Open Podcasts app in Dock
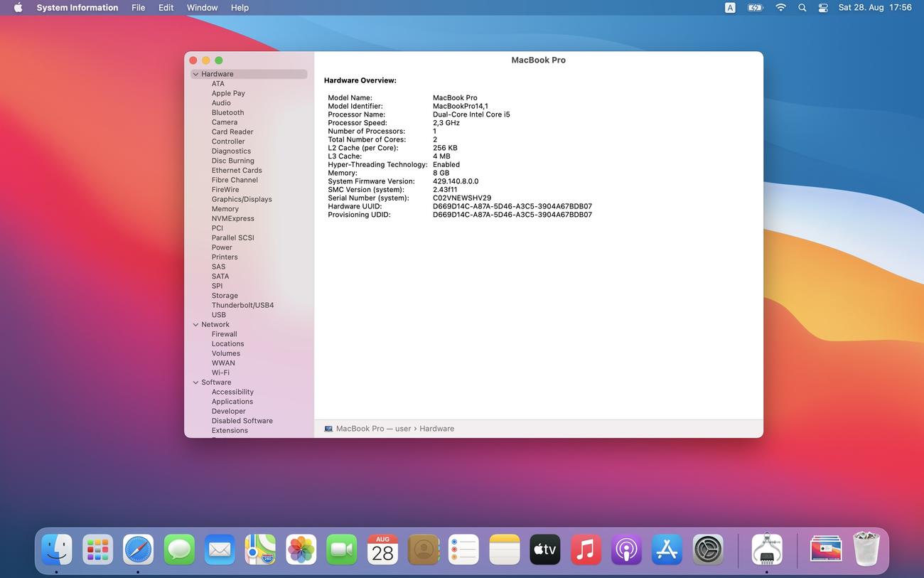The image size is (924, 578). (x=627, y=550)
